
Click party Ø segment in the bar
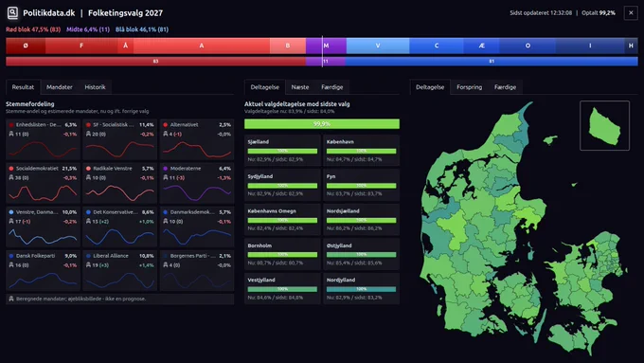coord(26,45)
